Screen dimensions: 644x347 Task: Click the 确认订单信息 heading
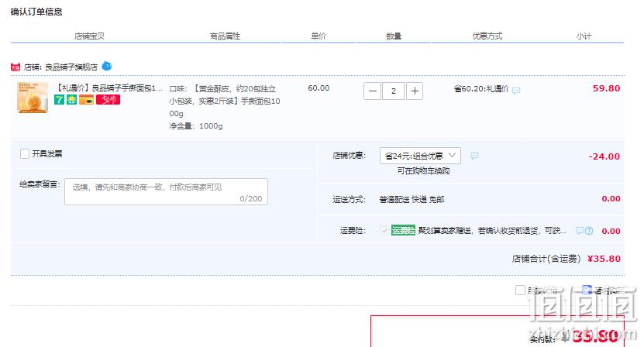[36, 12]
